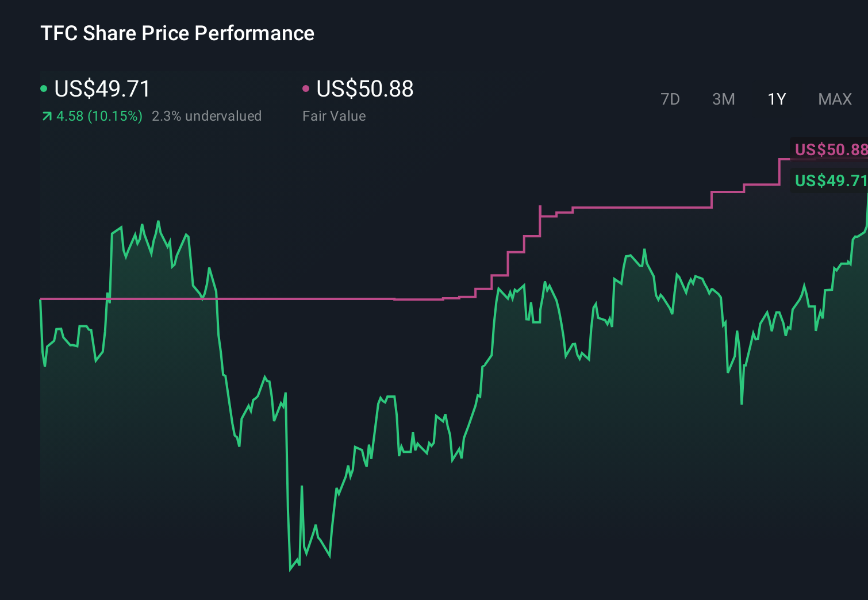Select the 1Y time range
Screen dimensions: 868x600
click(x=776, y=99)
